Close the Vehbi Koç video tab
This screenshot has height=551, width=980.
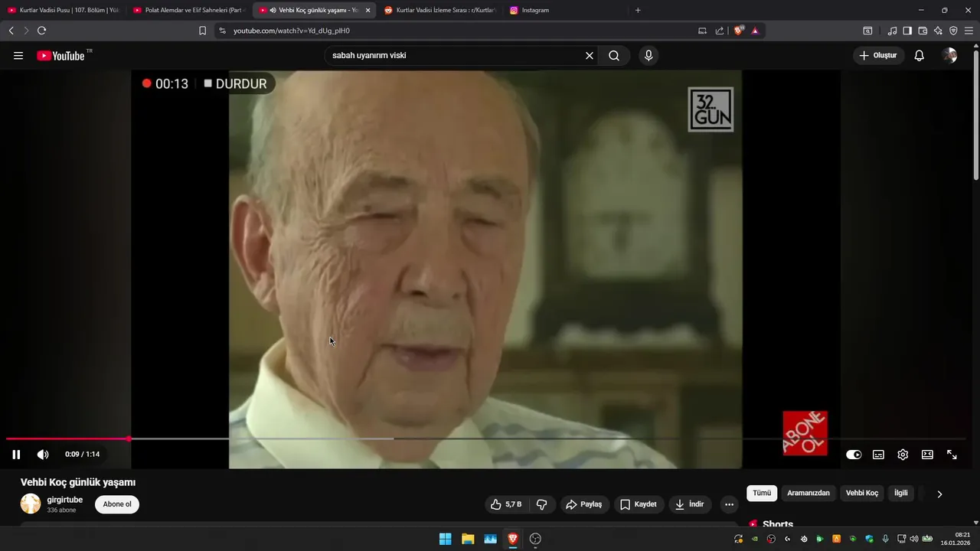pos(367,10)
